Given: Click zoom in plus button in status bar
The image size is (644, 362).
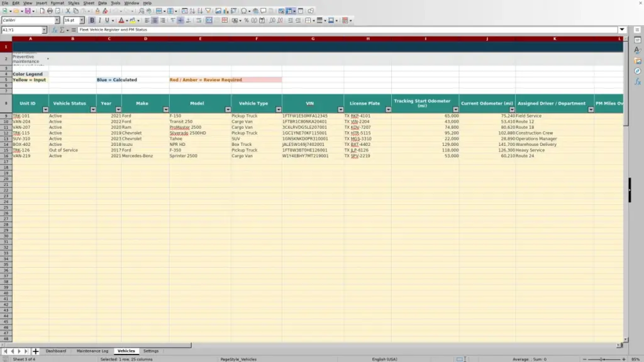Looking at the screenshot, I should (623, 359).
